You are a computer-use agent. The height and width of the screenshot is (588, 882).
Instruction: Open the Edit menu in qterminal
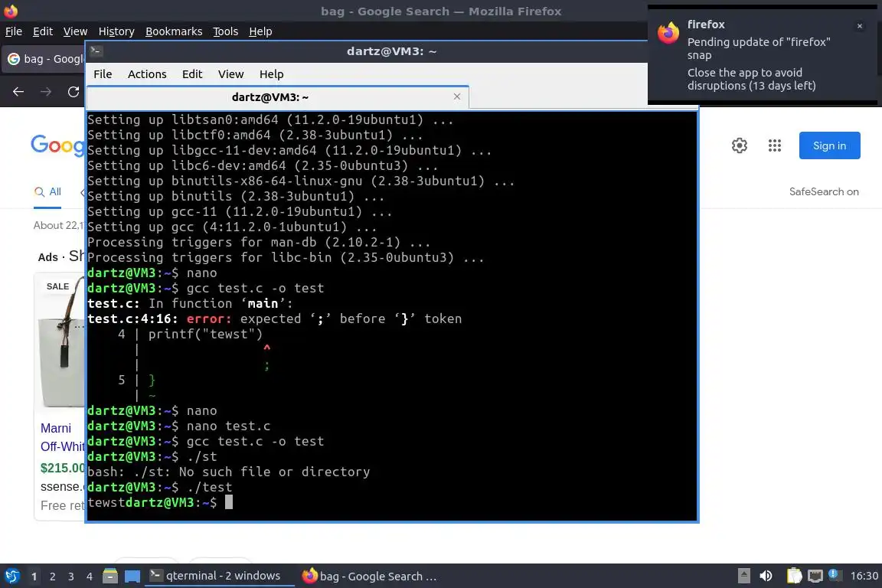point(192,74)
